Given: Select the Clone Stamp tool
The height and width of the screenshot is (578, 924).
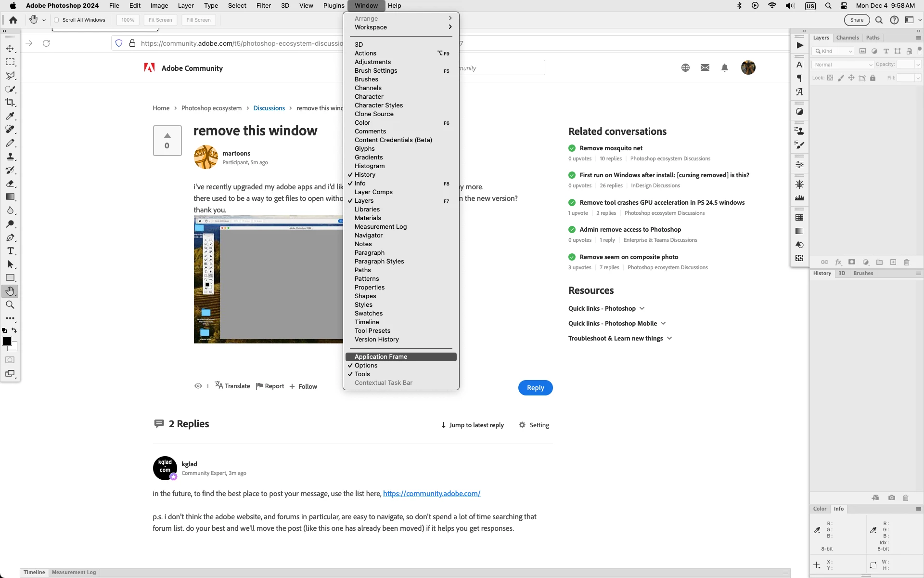Looking at the screenshot, I should 10,157.
